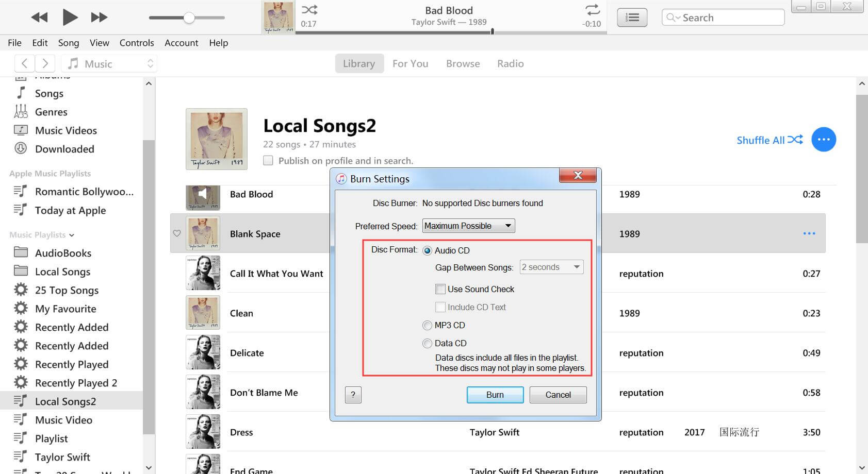Click in the Search field
The image size is (868, 474).
723,18
